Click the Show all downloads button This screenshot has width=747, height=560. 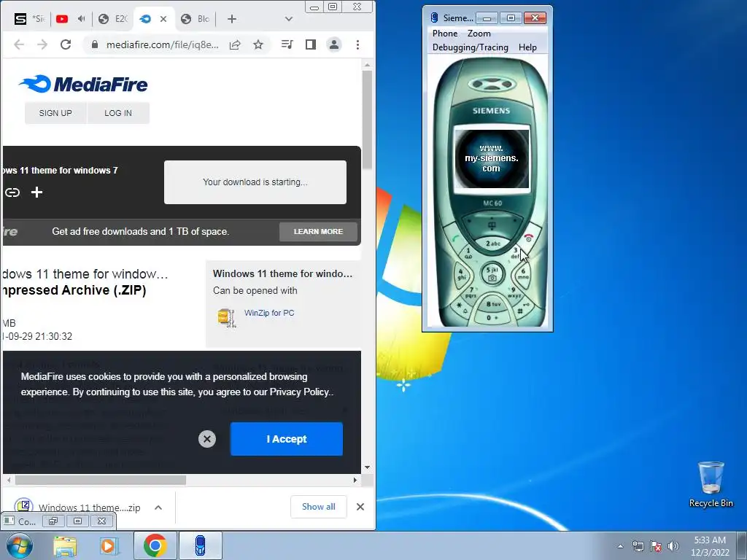pos(318,507)
